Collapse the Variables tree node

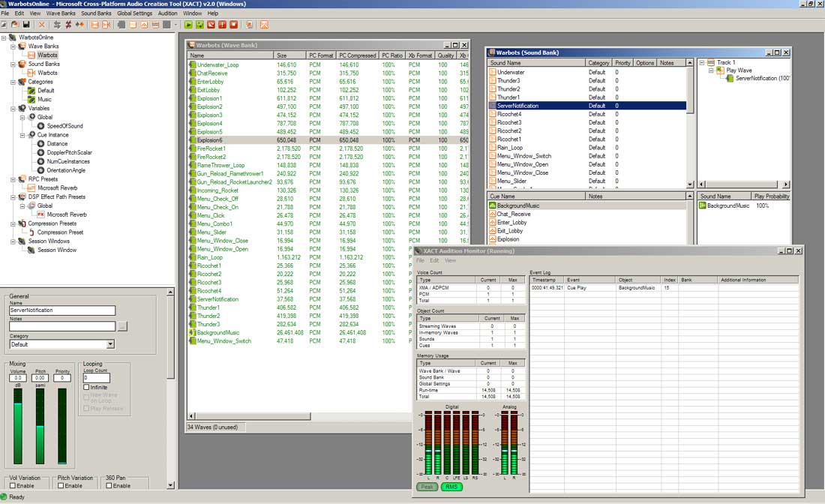(13, 108)
